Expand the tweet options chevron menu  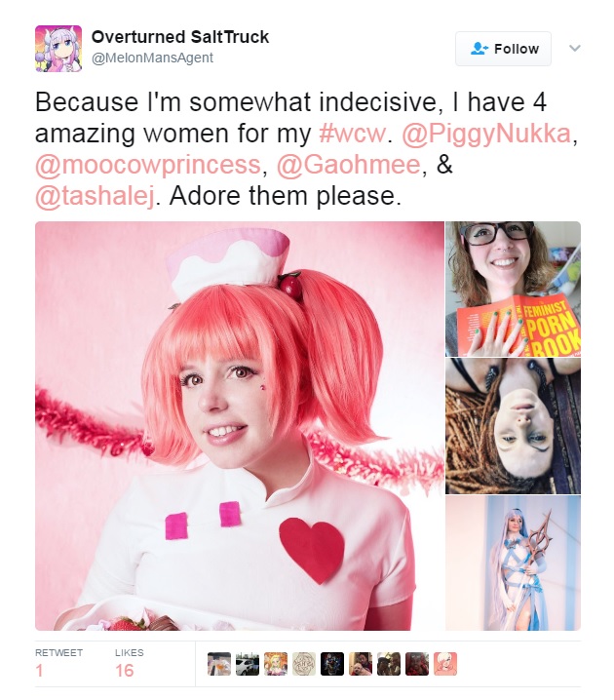coord(575,48)
